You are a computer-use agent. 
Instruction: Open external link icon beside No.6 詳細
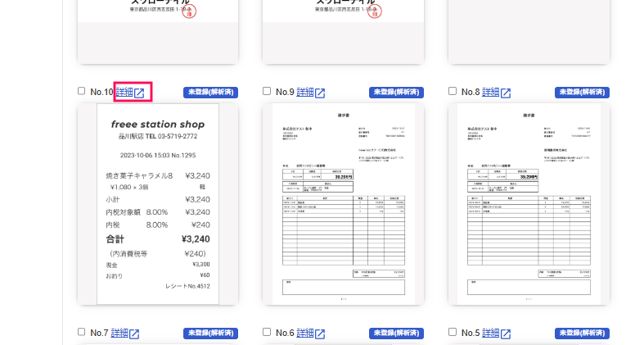click(320, 334)
